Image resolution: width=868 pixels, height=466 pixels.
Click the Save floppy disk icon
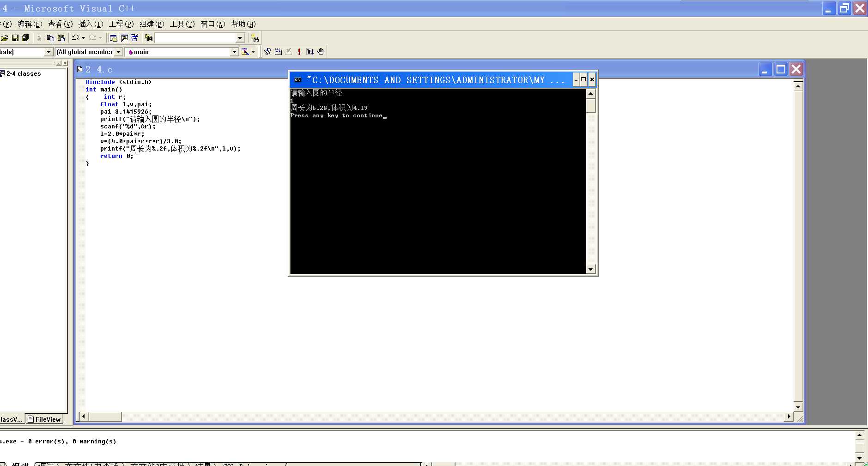pyautogui.click(x=15, y=38)
